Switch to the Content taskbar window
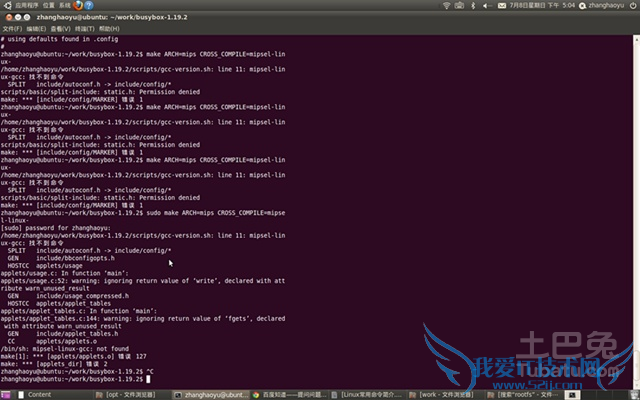640x400 pixels. (x=53, y=395)
